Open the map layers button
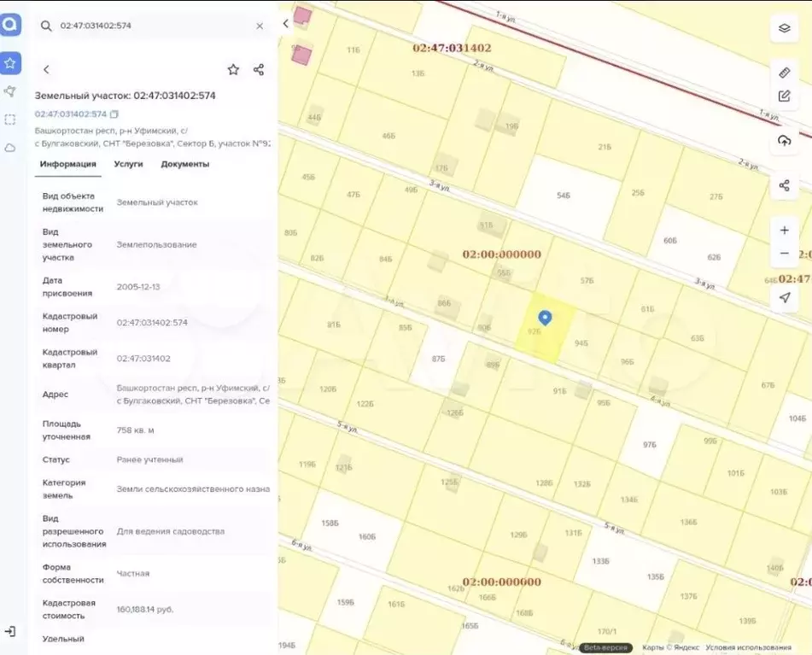This screenshot has width=812, height=655. coord(785,28)
